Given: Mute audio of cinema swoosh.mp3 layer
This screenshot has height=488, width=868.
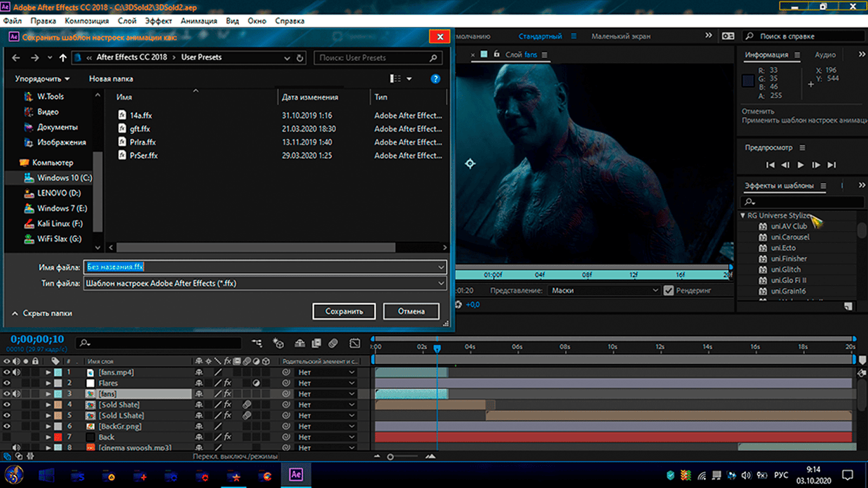Looking at the screenshot, I should [x=17, y=448].
